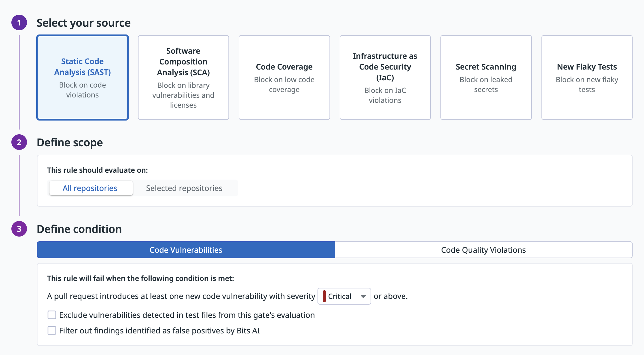Switch scope to Selected repositories

184,188
